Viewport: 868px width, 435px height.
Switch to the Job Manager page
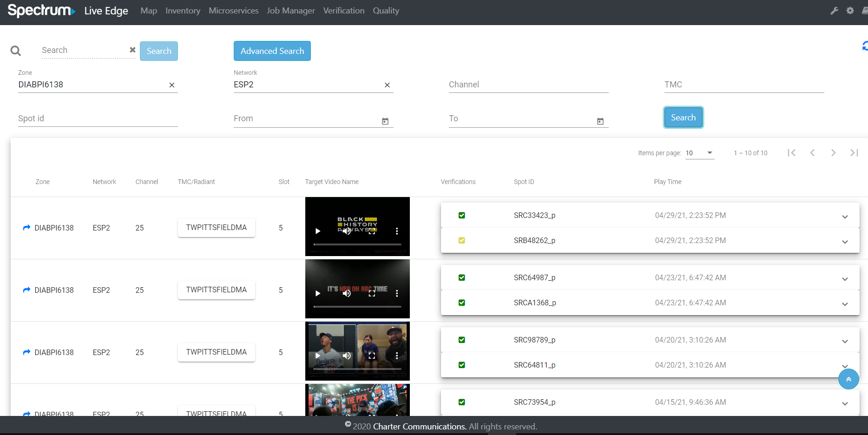tap(290, 11)
